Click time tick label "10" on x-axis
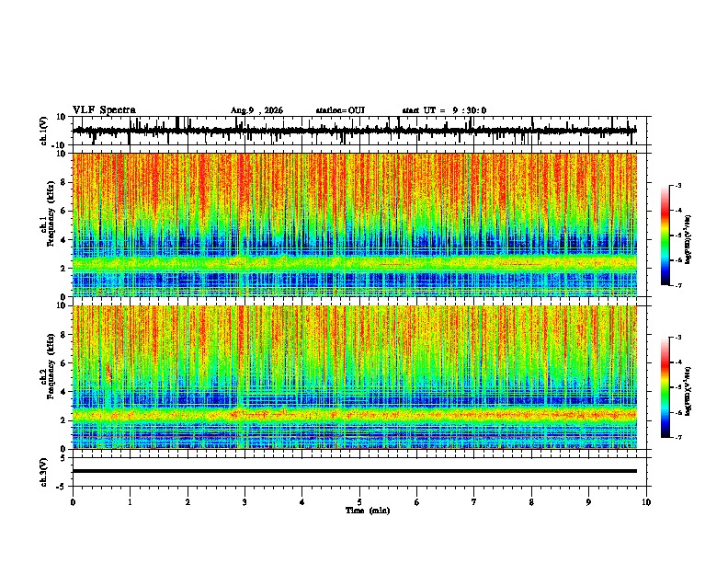728x563 pixels. [x=646, y=502]
